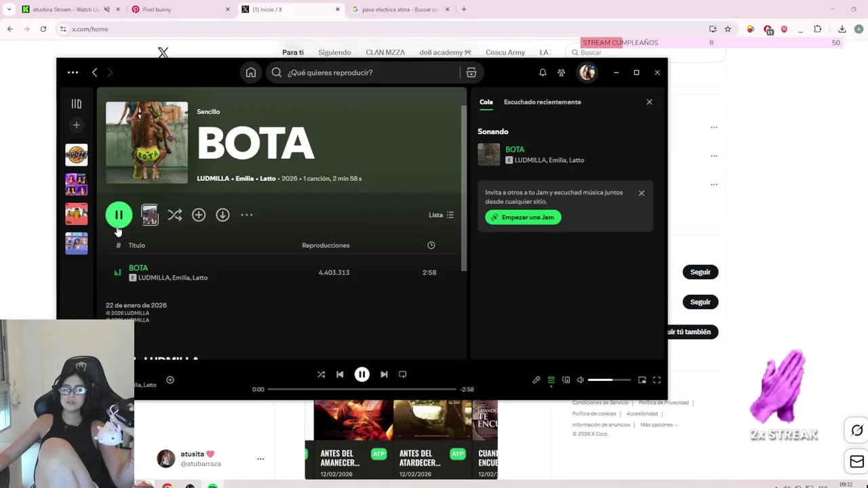Select the Cola tab

[x=486, y=102]
